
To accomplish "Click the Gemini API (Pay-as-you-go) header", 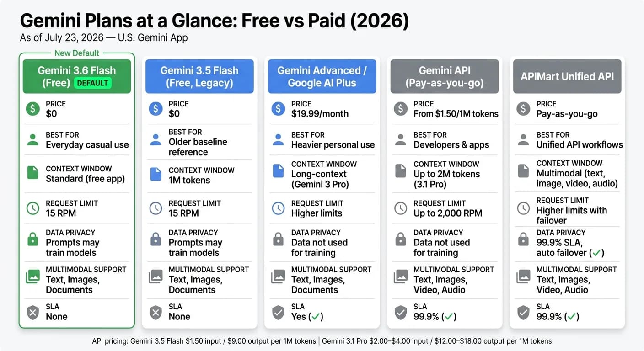I will [445, 76].
